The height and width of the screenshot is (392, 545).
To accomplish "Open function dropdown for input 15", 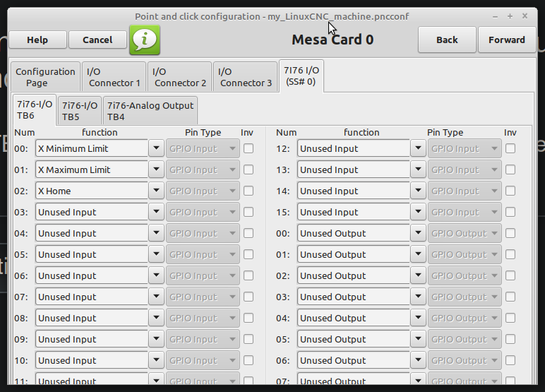I will pyautogui.click(x=418, y=212).
